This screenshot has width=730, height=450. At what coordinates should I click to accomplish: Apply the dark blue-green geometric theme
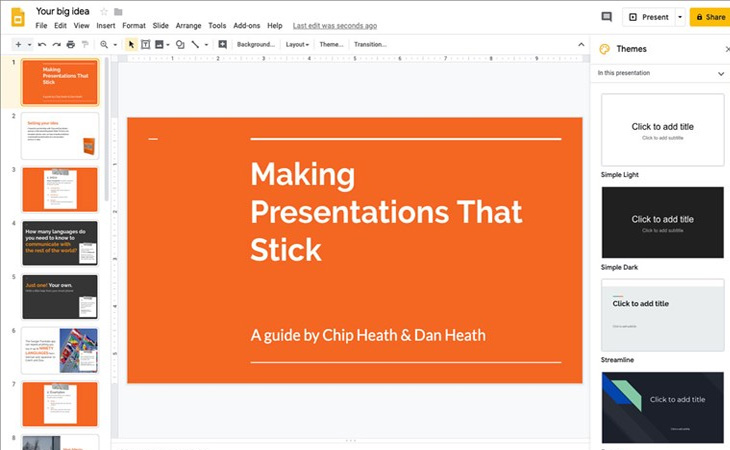[662, 408]
